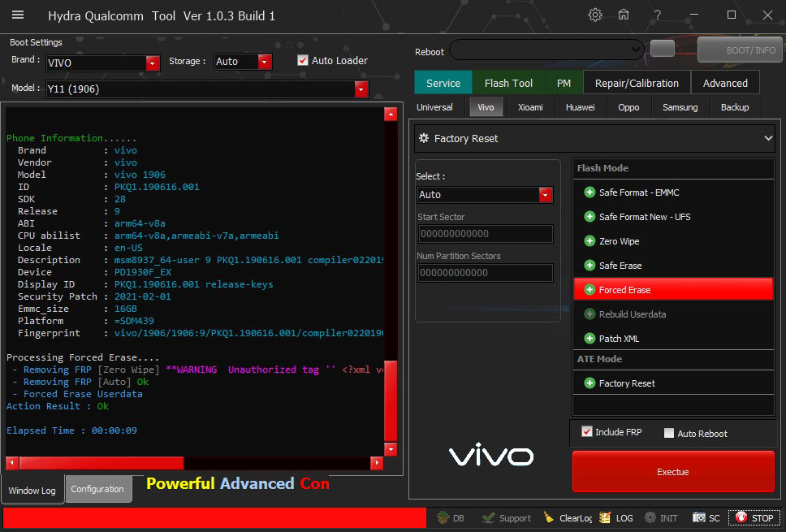Open settings gear in title bar
This screenshot has width=786, height=532.
pos(595,15)
